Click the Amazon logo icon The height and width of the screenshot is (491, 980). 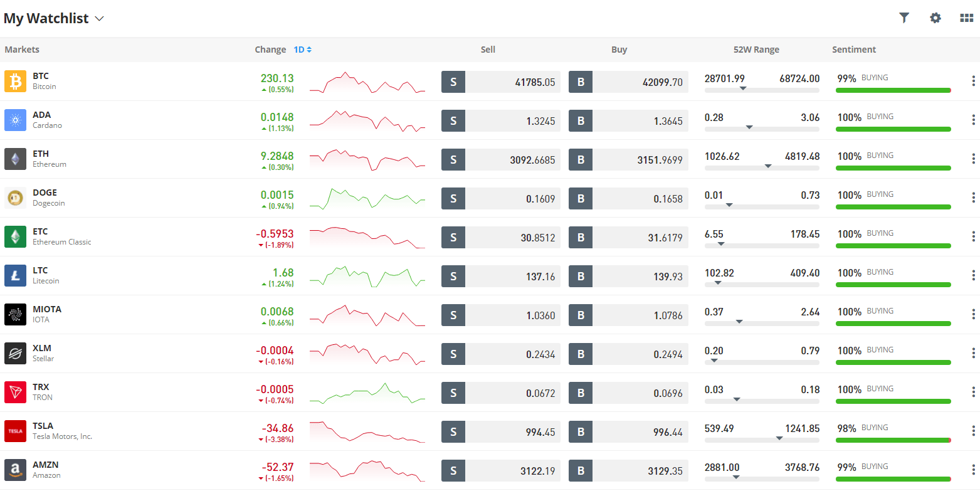[16, 470]
